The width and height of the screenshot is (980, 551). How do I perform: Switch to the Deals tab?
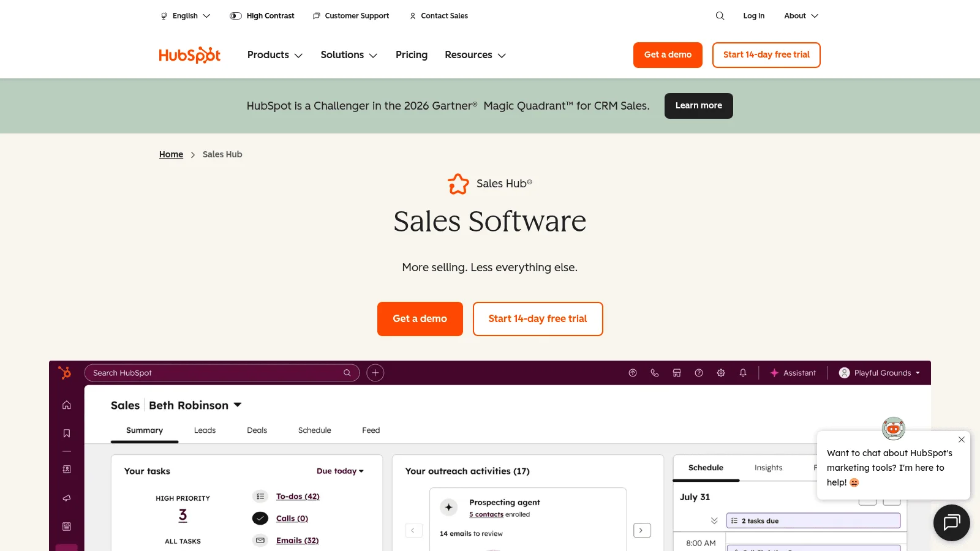[257, 430]
